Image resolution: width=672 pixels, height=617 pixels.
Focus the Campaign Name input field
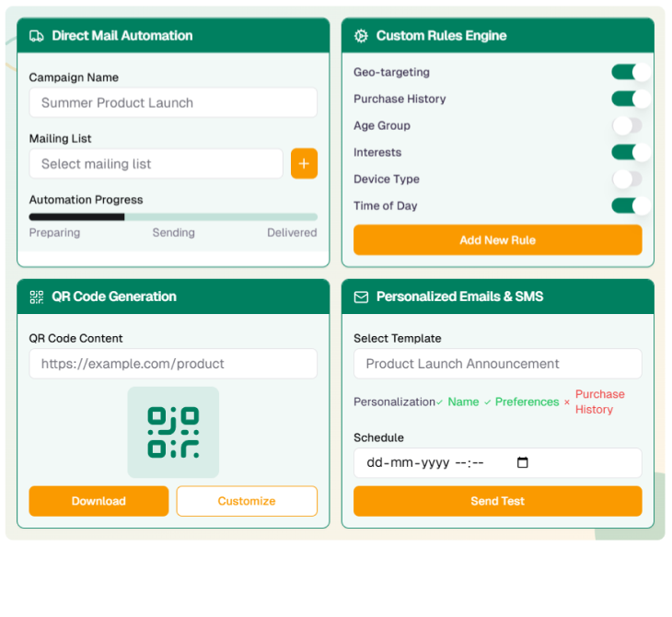173,102
